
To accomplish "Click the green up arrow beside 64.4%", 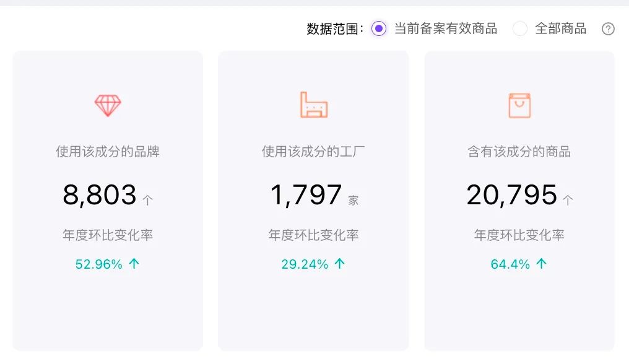I will pyautogui.click(x=541, y=264).
